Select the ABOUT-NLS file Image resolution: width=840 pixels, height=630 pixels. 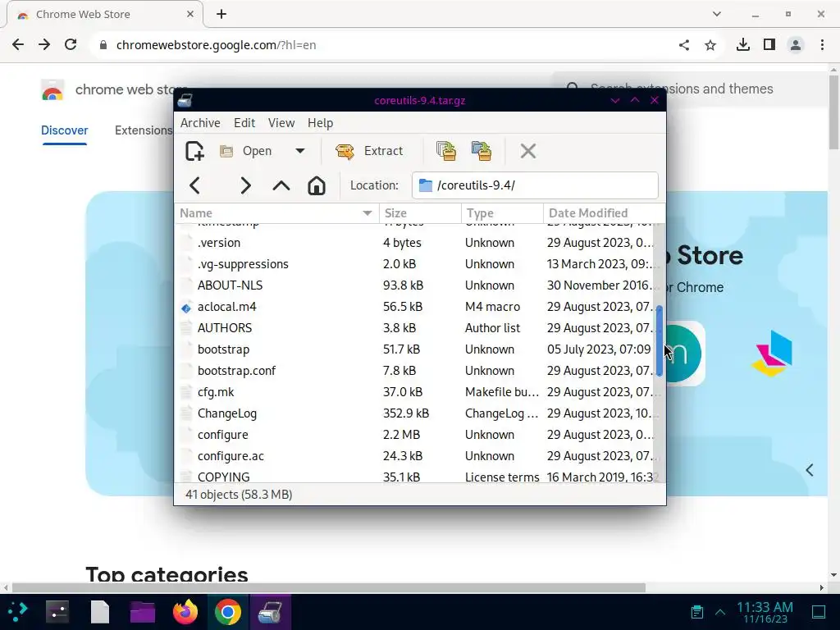415,285
